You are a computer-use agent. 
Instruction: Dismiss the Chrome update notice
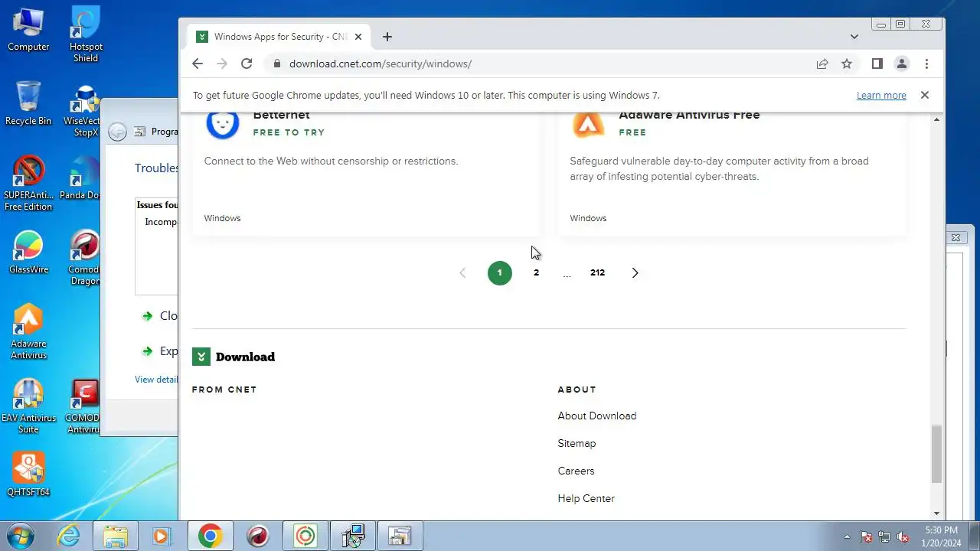925,95
